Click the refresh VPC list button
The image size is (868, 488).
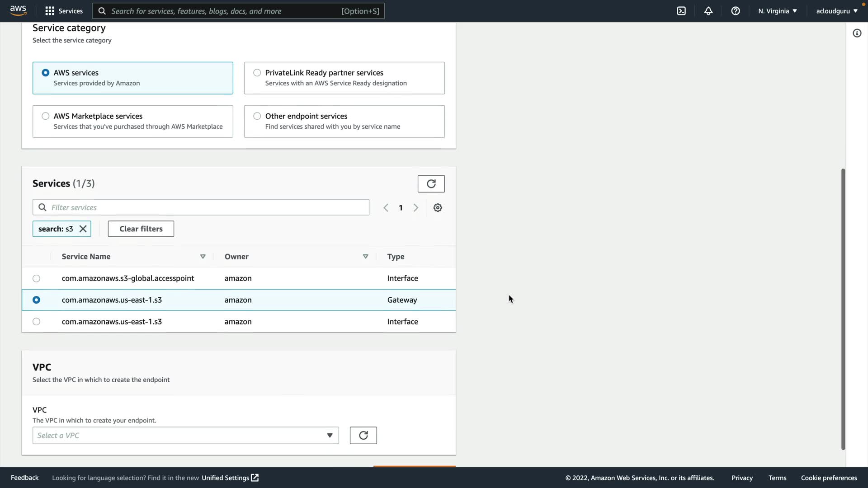[x=363, y=435]
